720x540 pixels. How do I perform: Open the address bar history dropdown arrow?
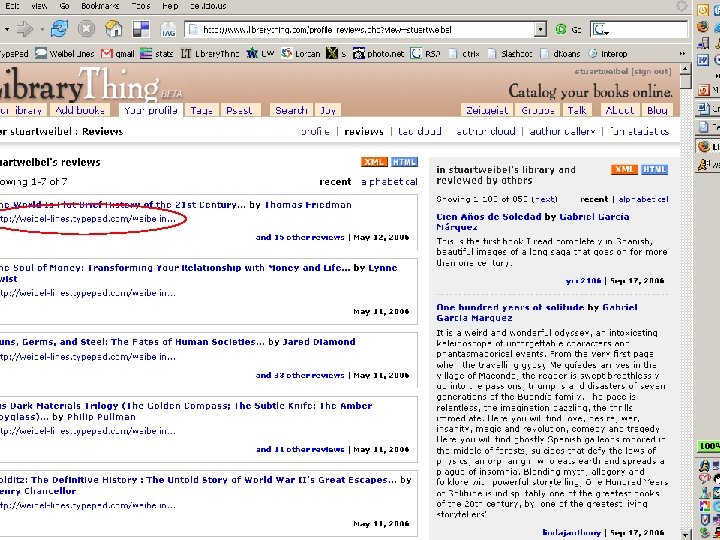pos(540,30)
